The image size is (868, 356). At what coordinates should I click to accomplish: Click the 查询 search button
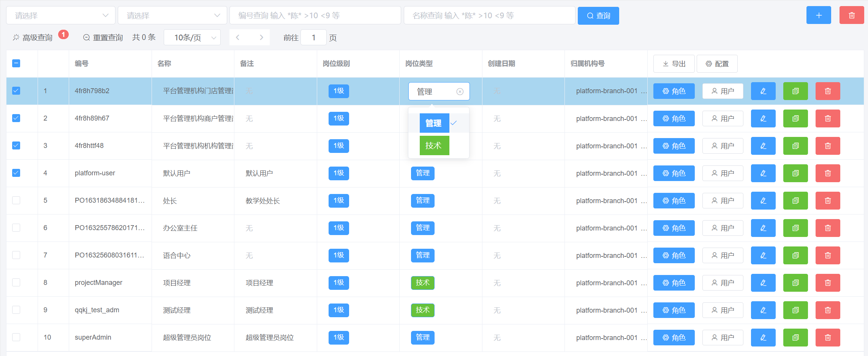point(598,16)
